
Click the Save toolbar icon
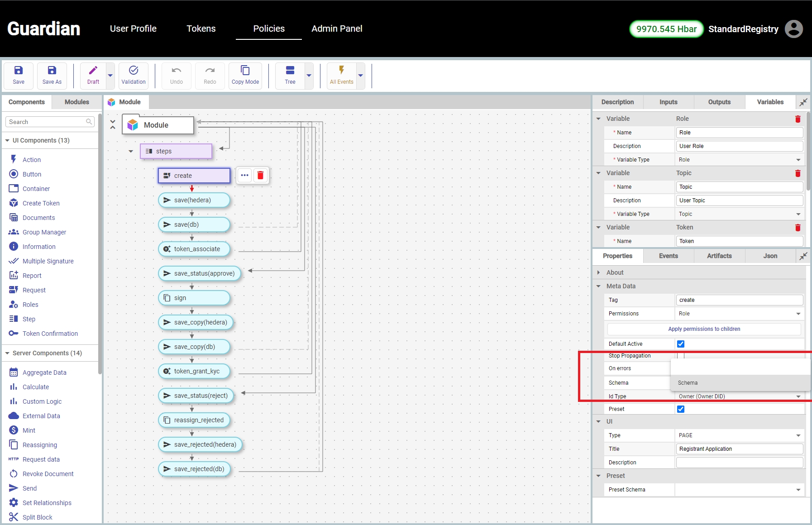tap(19, 75)
